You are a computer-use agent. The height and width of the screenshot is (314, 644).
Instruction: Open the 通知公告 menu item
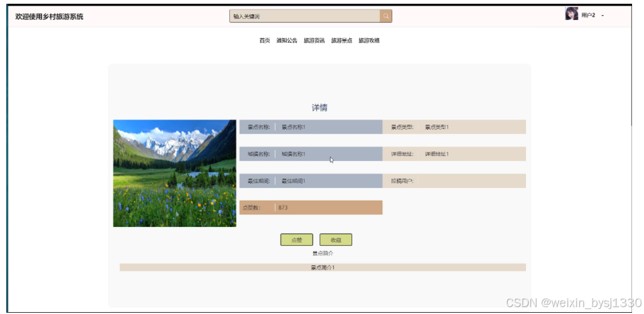click(287, 41)
